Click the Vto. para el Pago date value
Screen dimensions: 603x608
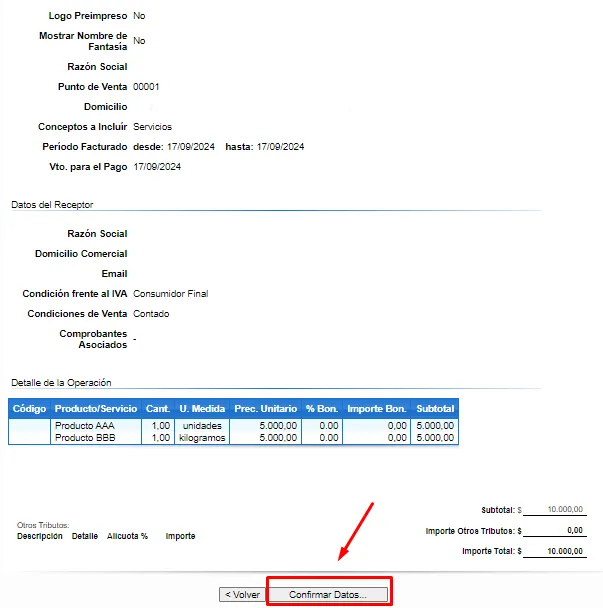pyautogui.click(x=157, y=167)
